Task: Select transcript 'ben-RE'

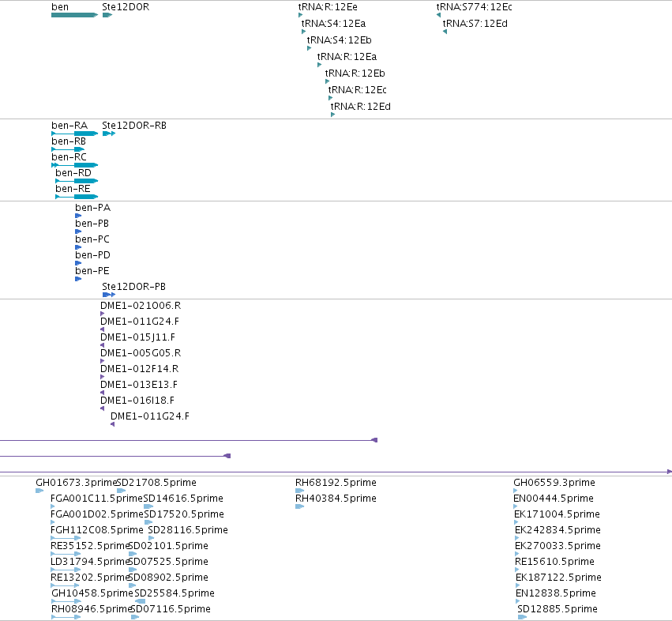Action: coord(73,189)
